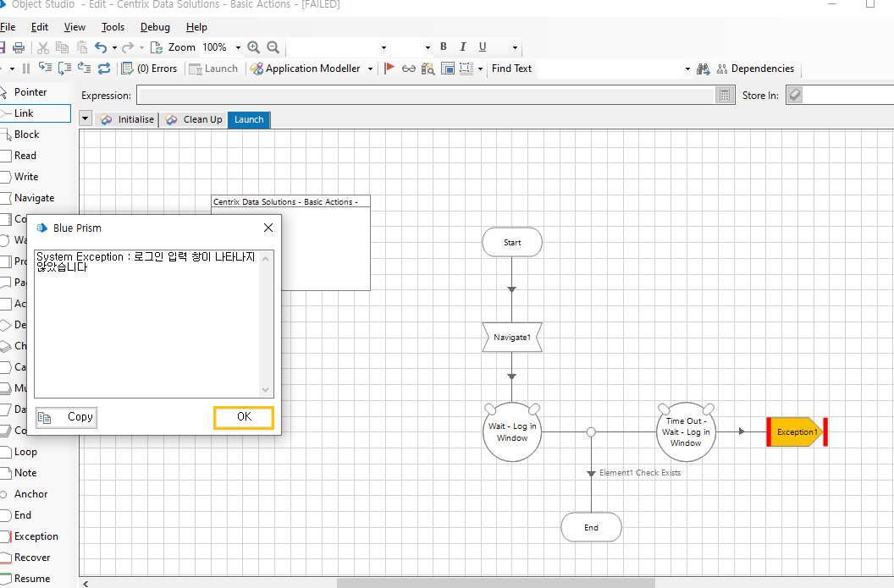Open the Zoom percentage dropdown
The height and width of the screenshot is (588, 894).
coord(238,47)
